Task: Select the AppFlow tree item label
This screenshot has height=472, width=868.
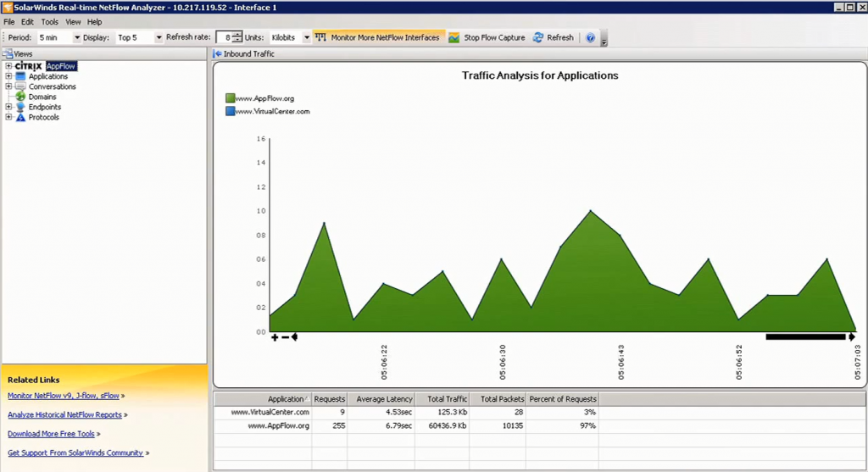Action: click(x=61, y=66)
